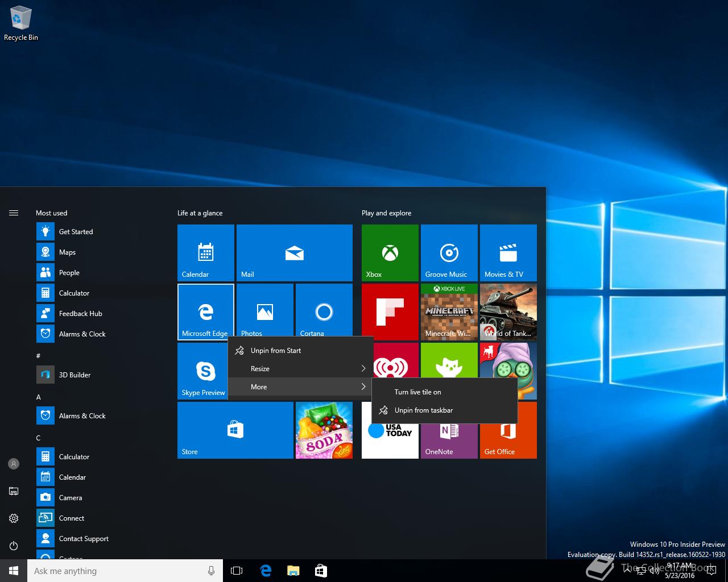Select the More menu entry

(x=300, y=387)
